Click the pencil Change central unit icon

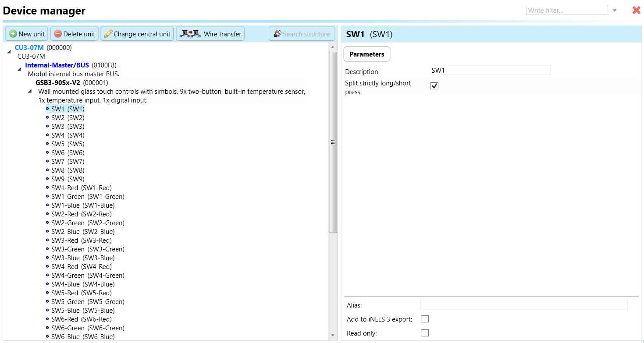click(x=108, y=34)
